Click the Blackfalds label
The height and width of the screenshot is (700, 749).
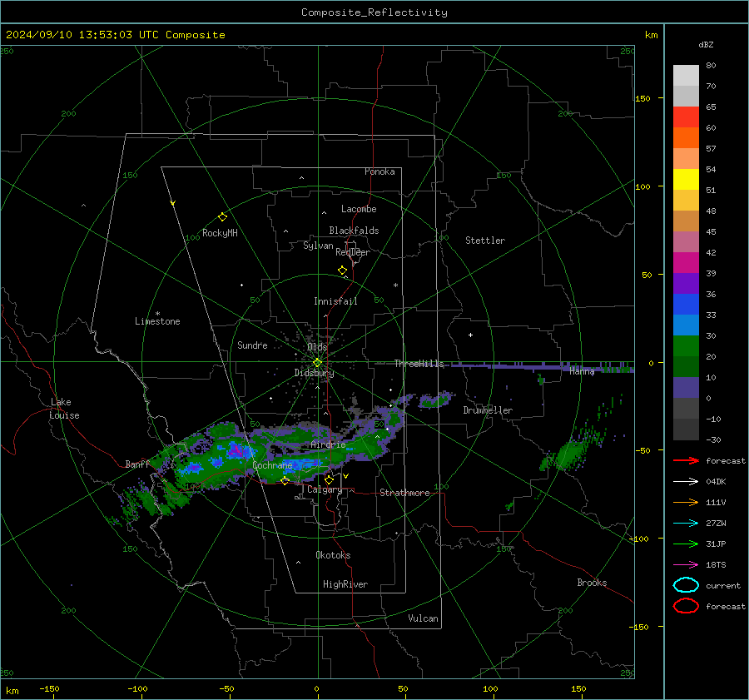click(354, 231)
